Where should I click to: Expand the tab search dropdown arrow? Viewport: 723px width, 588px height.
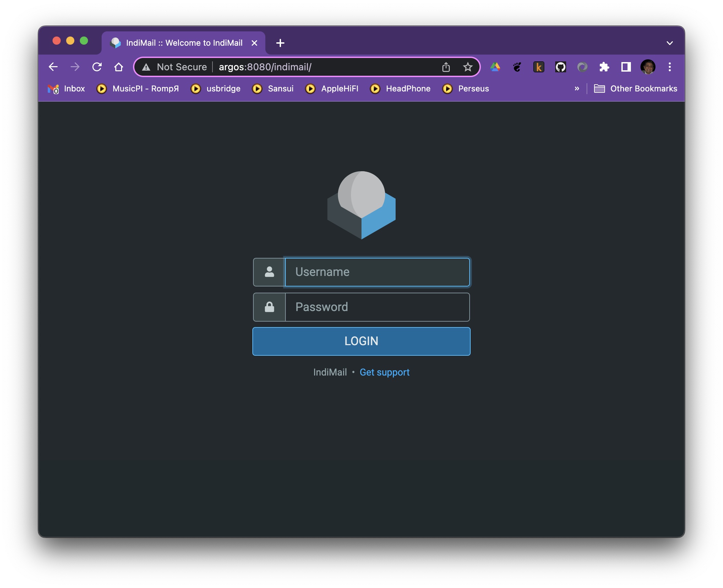670,43
